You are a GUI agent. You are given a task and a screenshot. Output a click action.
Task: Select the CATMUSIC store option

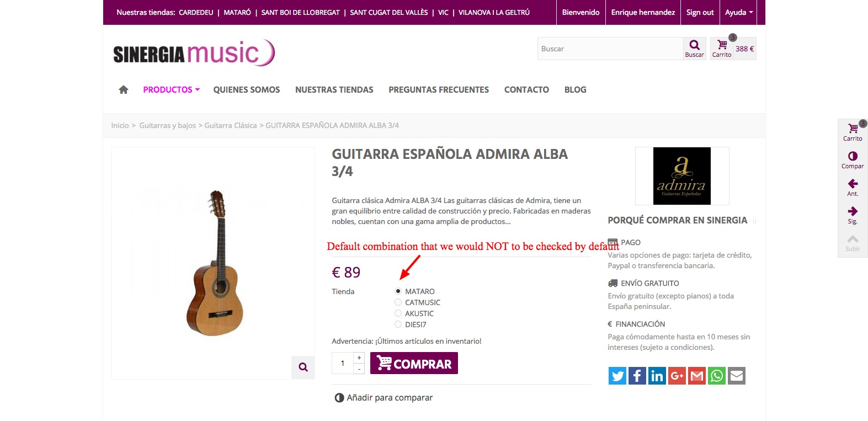tap(398, 302)
